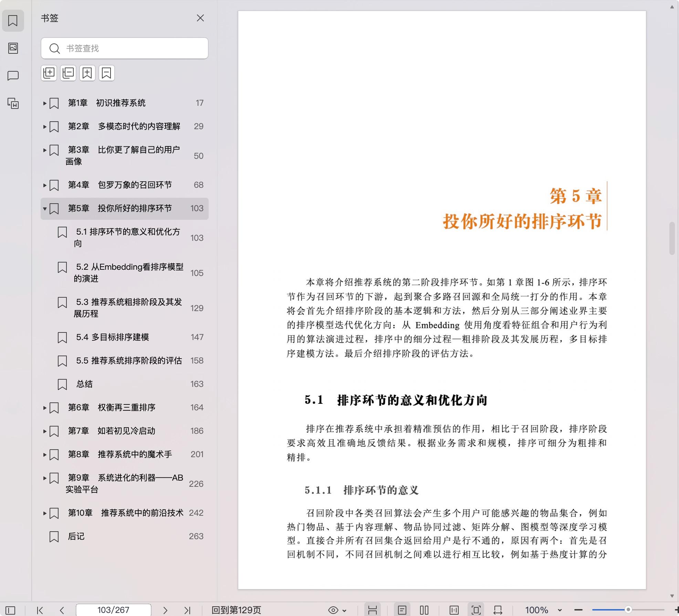The width and height of the screenshot is (679, 616).
Task: Expand 第10章 推荐系统中的前沿技术
Action: pyautogui.click(x=44, y=513)
